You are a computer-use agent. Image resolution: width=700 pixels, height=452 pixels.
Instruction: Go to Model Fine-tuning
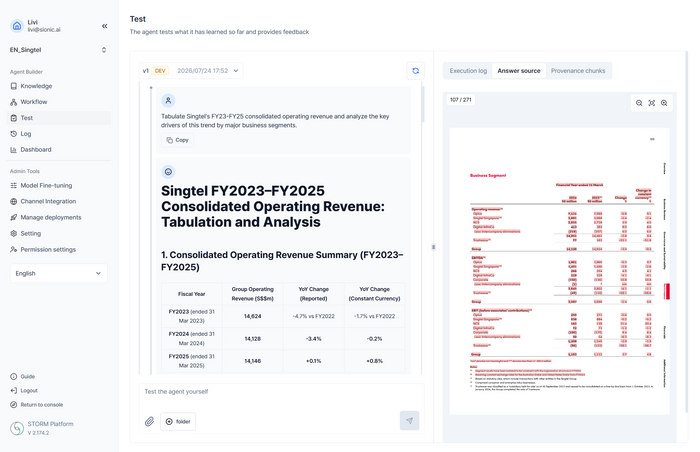[58, 185]
